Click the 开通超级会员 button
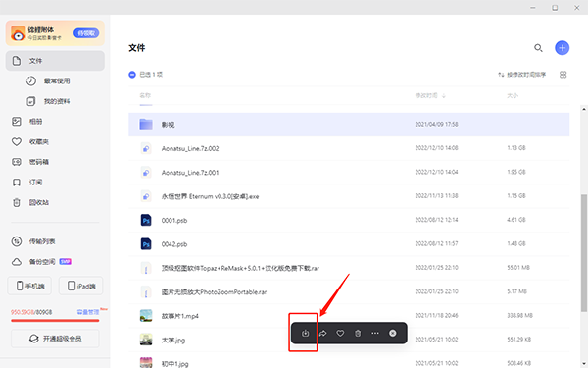Image resolution: width=588 pixels, height=368 pixels. coord(55,339)
